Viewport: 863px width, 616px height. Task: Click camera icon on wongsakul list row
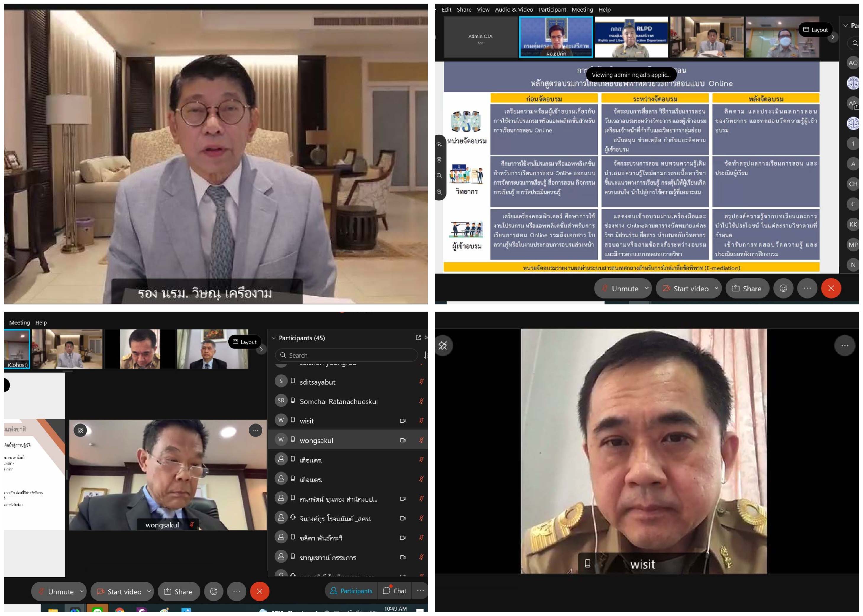(403, 440)
